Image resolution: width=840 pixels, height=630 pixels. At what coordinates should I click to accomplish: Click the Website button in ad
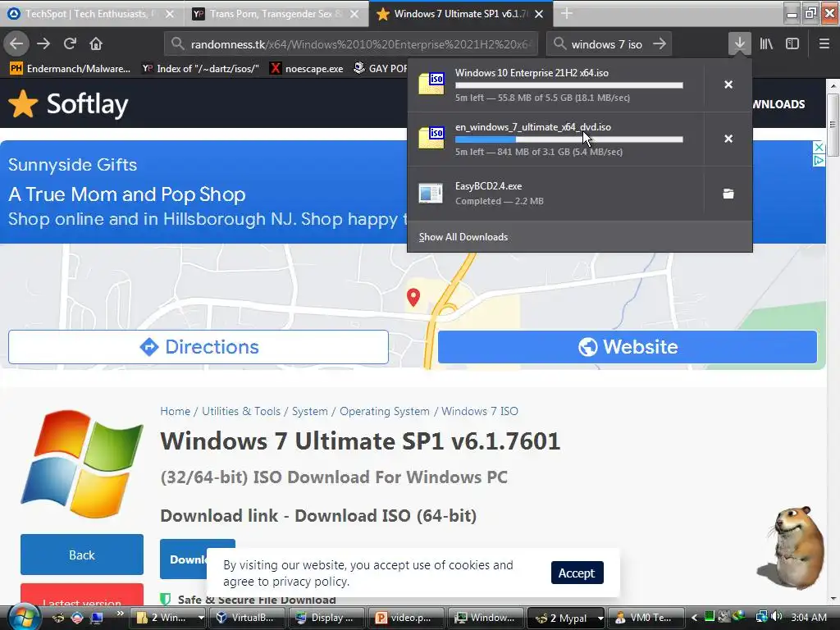[628, 347]
